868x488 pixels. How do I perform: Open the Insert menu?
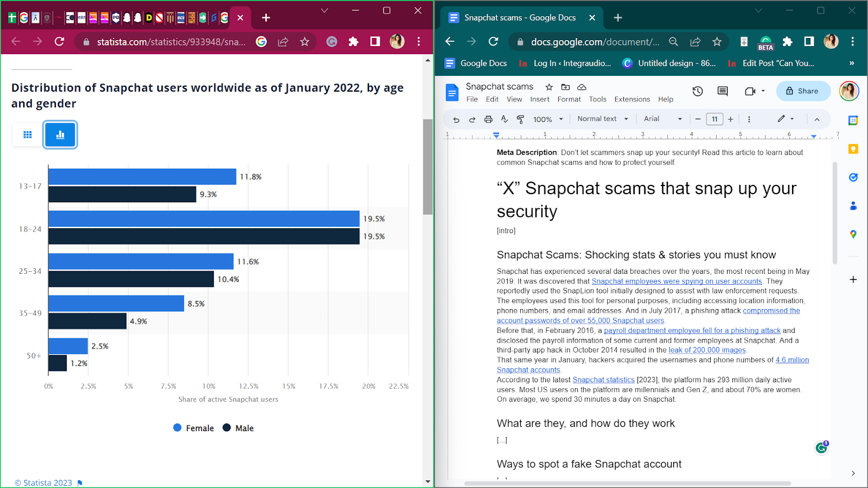tap(539, 99)
